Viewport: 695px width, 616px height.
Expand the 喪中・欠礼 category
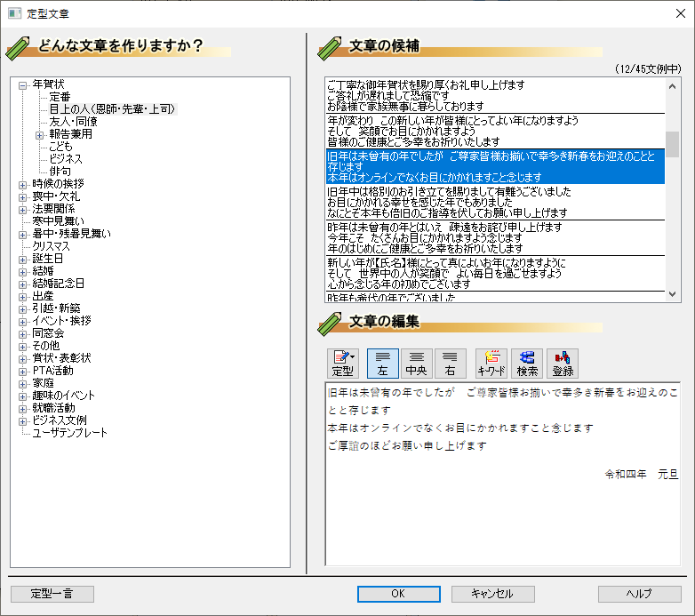tap(22, 197)
